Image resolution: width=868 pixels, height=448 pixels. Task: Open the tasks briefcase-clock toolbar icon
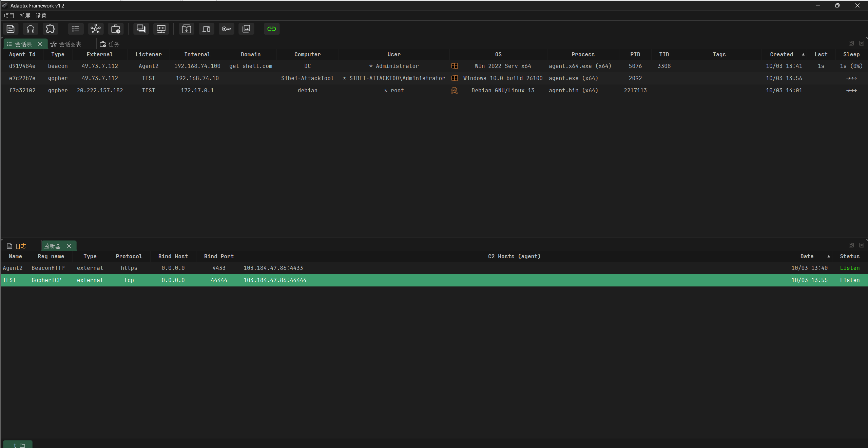116,29
